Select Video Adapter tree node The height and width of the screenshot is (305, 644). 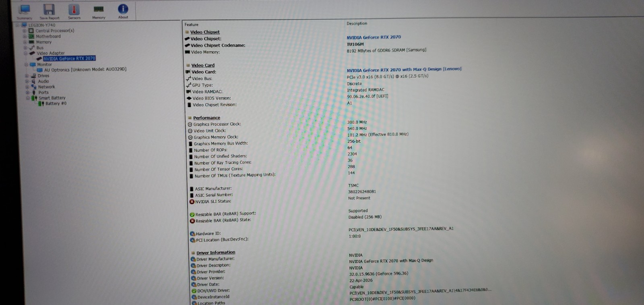(x=51, y=53)
